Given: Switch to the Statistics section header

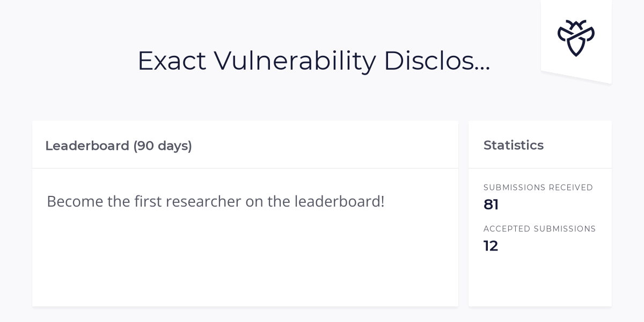Looking at the screenshot, I should click(x=514, y=145).
